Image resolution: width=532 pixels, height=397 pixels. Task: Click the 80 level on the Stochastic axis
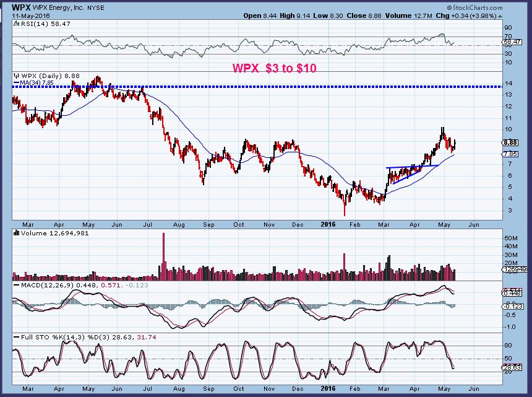point(508,346)
